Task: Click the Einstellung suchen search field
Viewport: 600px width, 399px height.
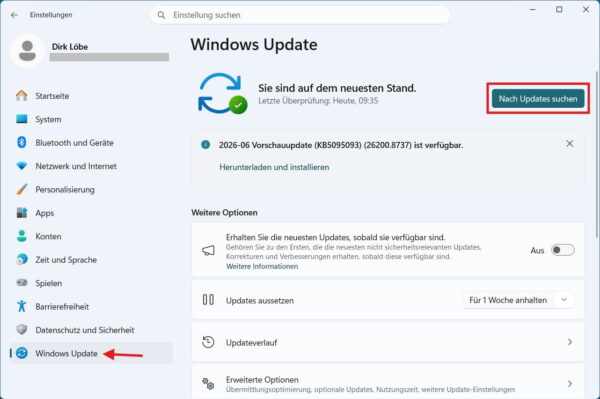Action: pyautogui.click(x=300, y=15)
